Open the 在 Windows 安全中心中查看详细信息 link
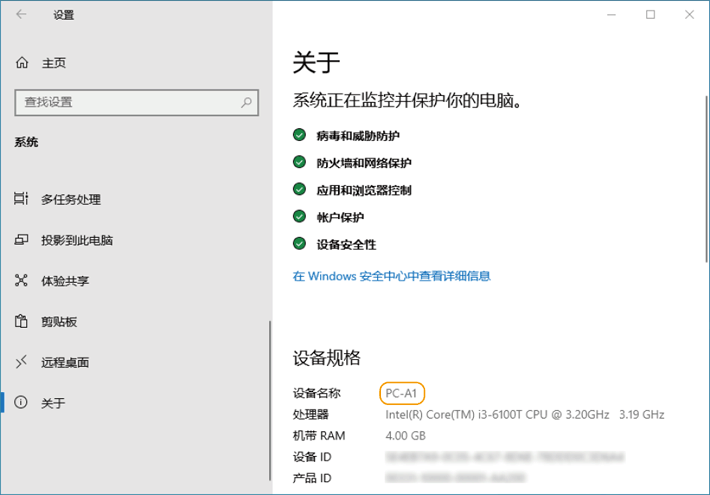 coord(391,276)
